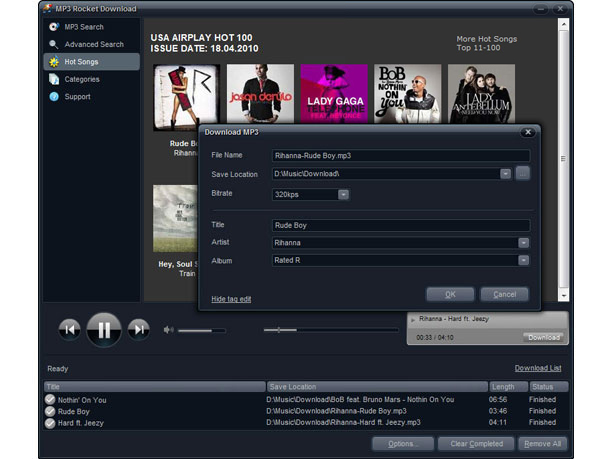Click the Remove All button

pos(543,444)
